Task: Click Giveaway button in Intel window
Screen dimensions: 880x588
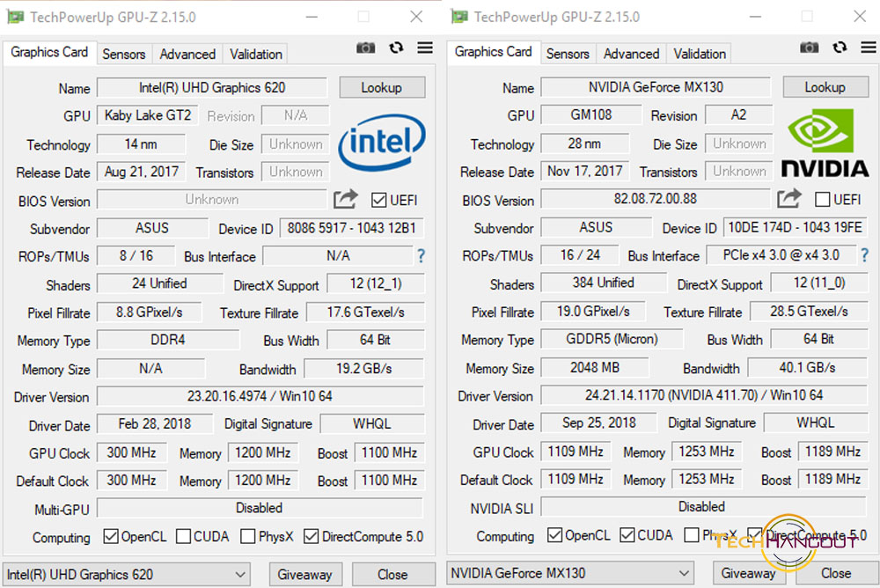Action: 304,575
